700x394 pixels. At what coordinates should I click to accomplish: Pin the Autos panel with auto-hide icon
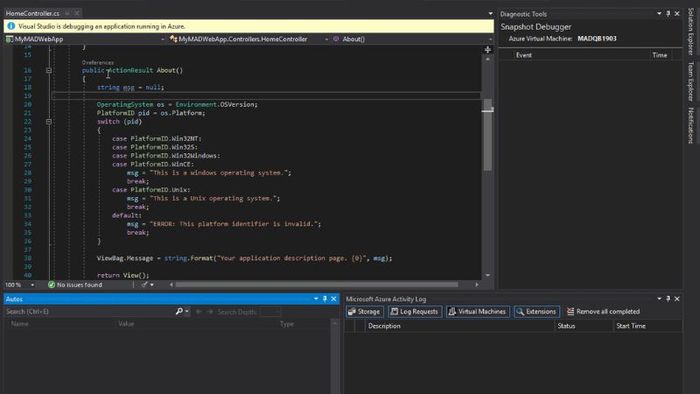click(x=325, y=299)
